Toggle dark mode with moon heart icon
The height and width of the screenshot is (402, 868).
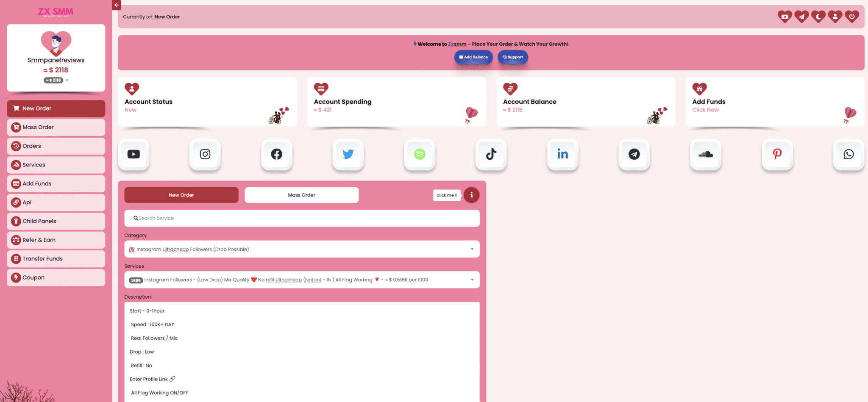818,17
